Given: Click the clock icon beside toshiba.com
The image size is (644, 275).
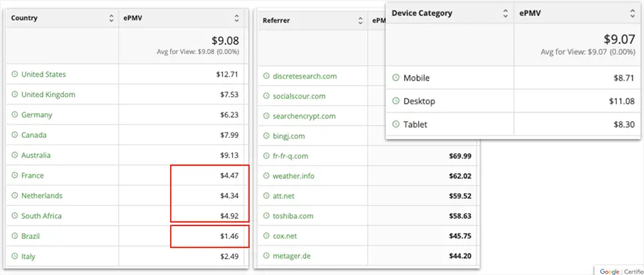Looking at the screenshot, I should tap(266, 216).
